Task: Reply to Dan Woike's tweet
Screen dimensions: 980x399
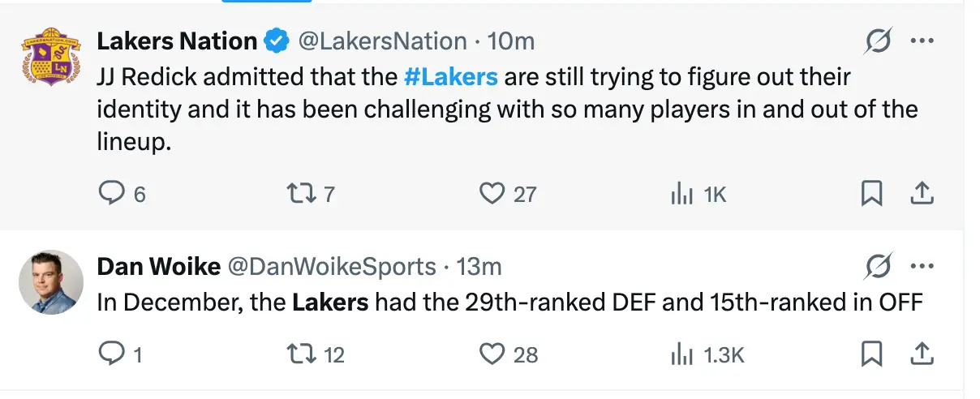Action: 110,354
